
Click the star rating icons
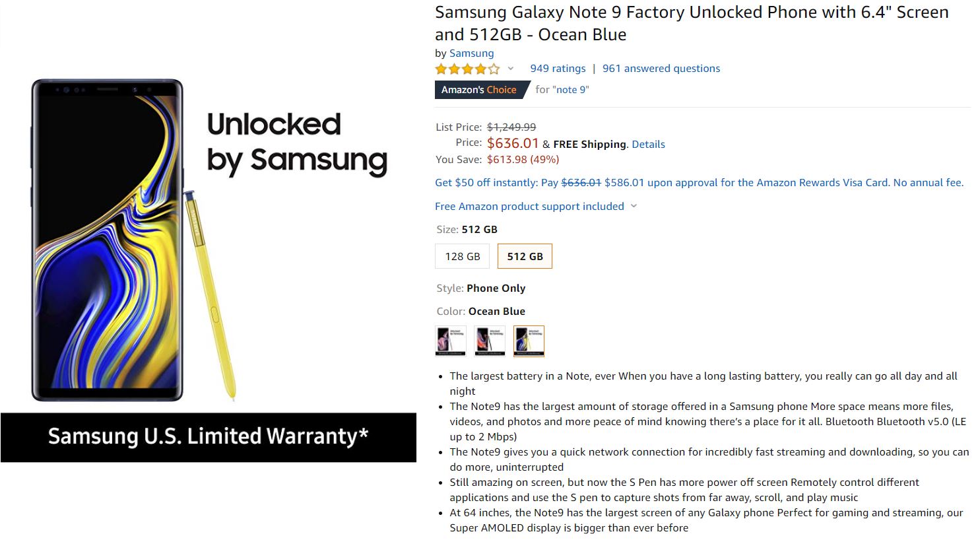pos(467,69)
